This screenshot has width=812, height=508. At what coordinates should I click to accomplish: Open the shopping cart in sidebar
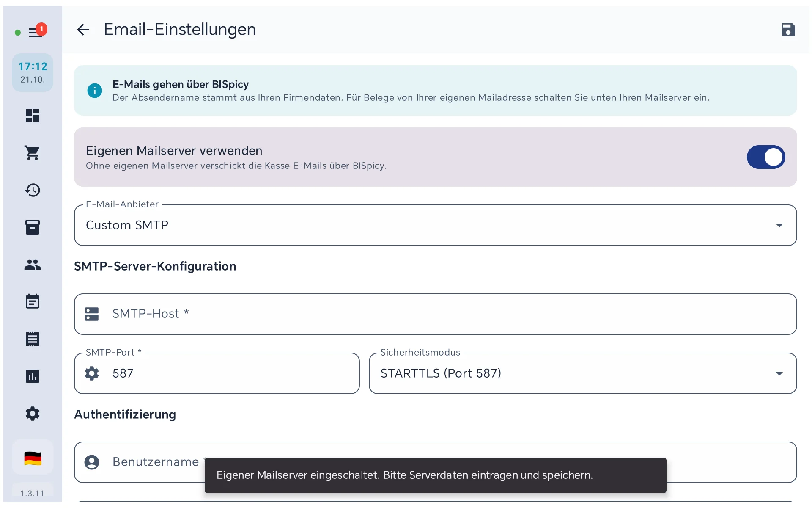33,153
